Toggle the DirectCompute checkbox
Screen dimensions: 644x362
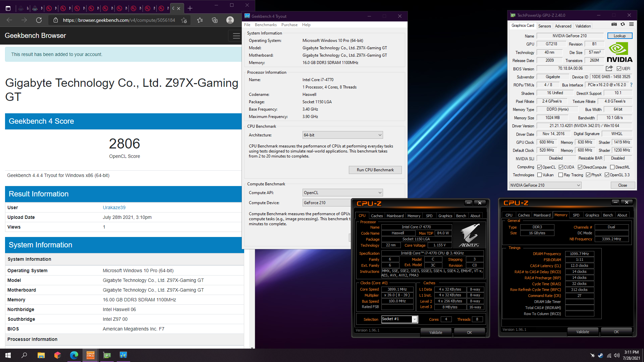point(580,167)
